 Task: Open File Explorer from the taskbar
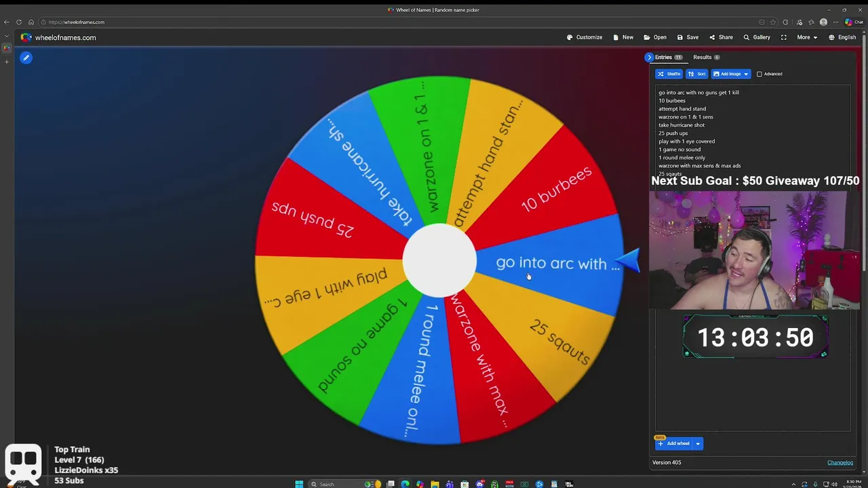tap(435, 484)
